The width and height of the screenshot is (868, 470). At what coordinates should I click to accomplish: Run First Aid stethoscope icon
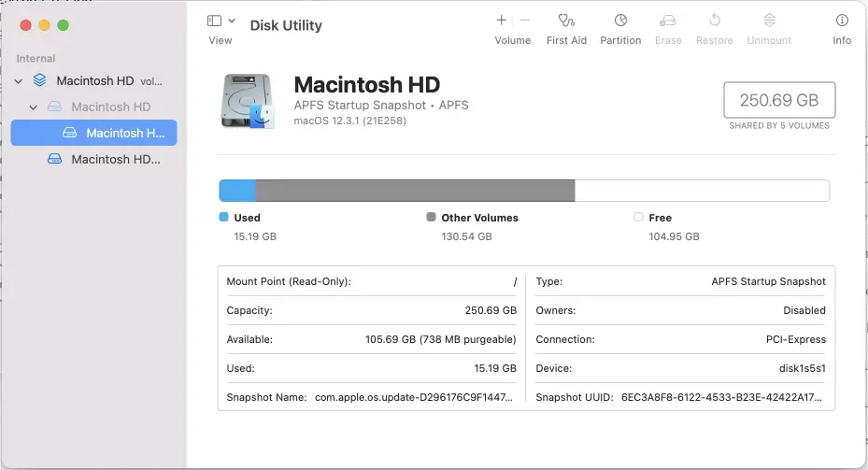(x=566, y=21)
